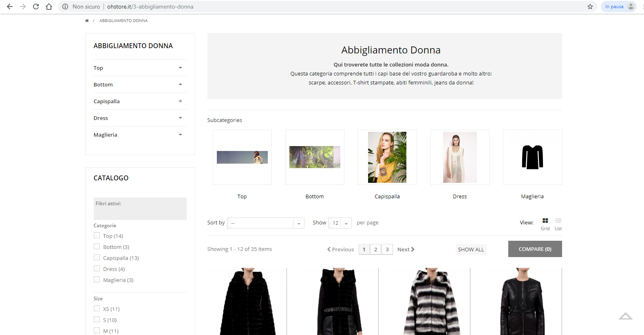Open the black hooded fur coat product
644x335 pixels.
tap(248, 301)
